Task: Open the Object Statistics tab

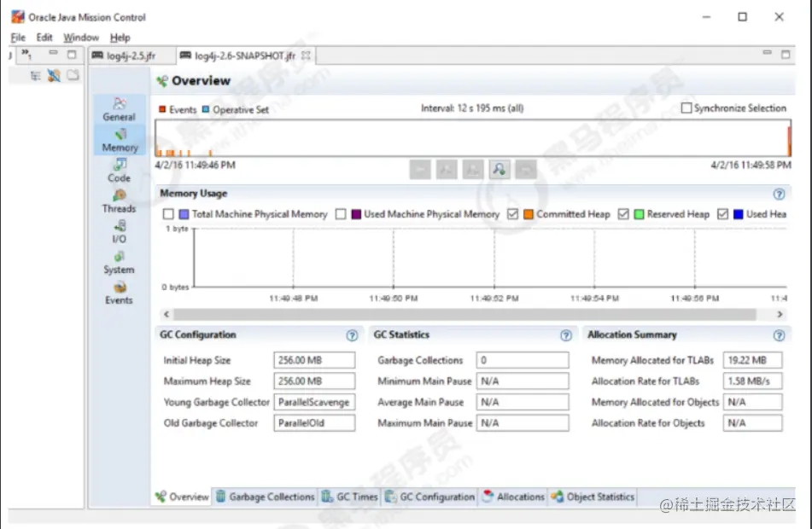Action: [593, 497]
